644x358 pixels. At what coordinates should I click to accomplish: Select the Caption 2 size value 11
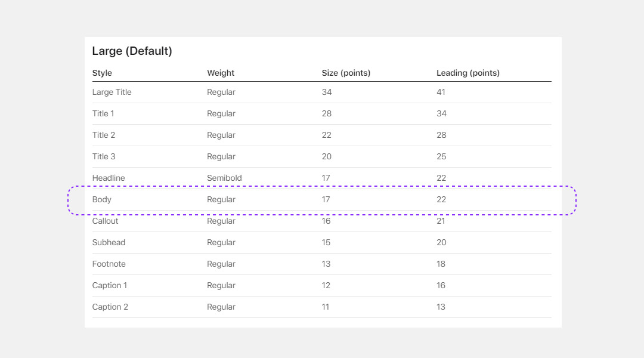pyautogui.click(x=326, y=307)
